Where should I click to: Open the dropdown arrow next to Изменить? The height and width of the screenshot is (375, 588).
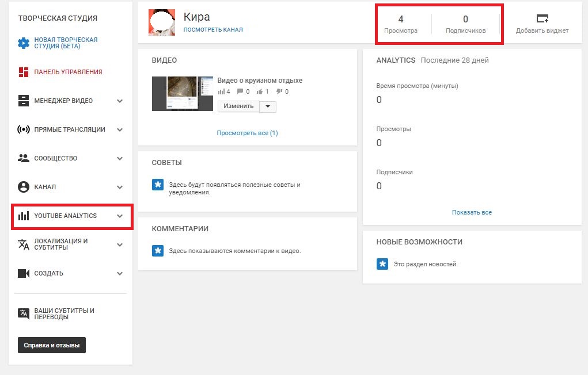point(268,106)
